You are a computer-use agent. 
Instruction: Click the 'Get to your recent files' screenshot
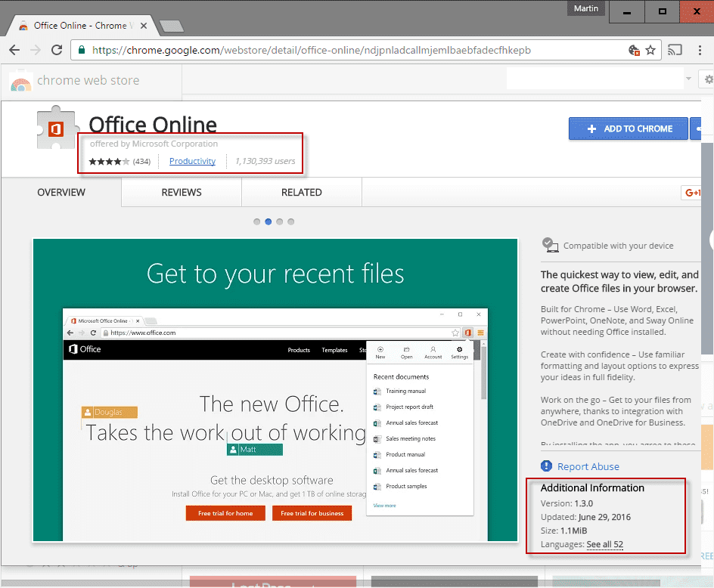coord(275,390)
